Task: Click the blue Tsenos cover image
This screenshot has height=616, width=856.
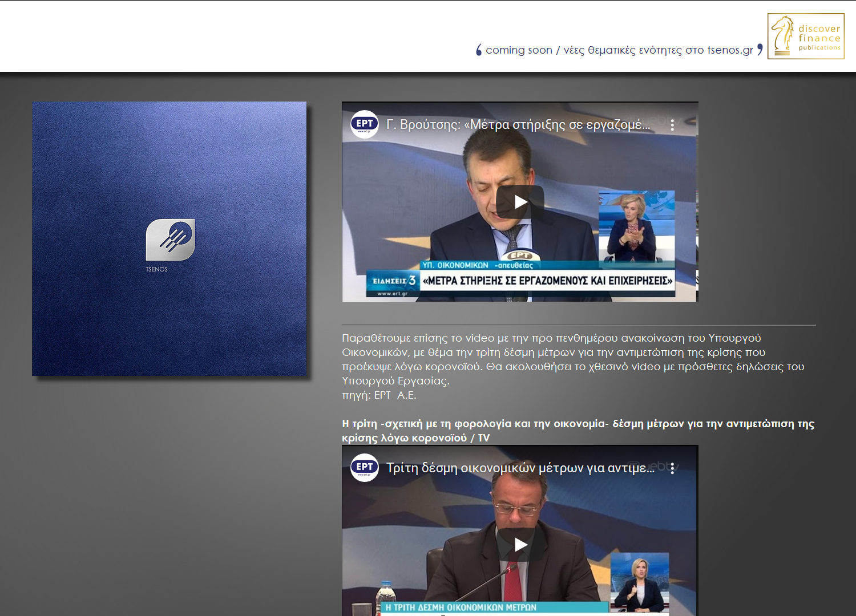Action: tap(169, 238)
